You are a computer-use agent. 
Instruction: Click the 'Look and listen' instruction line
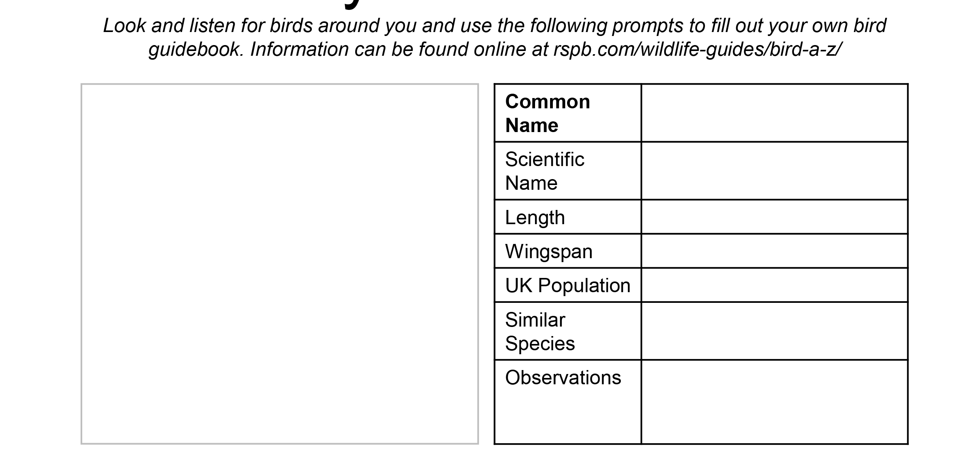[x=494, y=26]
